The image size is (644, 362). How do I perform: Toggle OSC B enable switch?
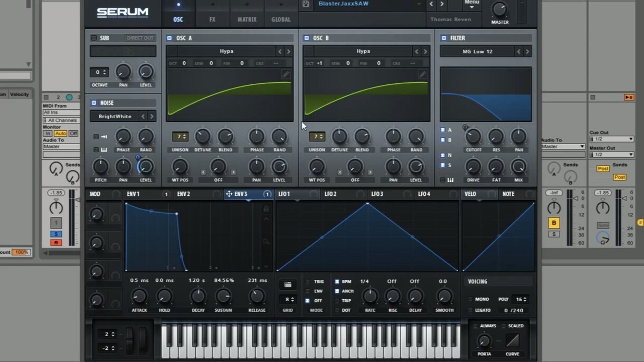point(306,38)
